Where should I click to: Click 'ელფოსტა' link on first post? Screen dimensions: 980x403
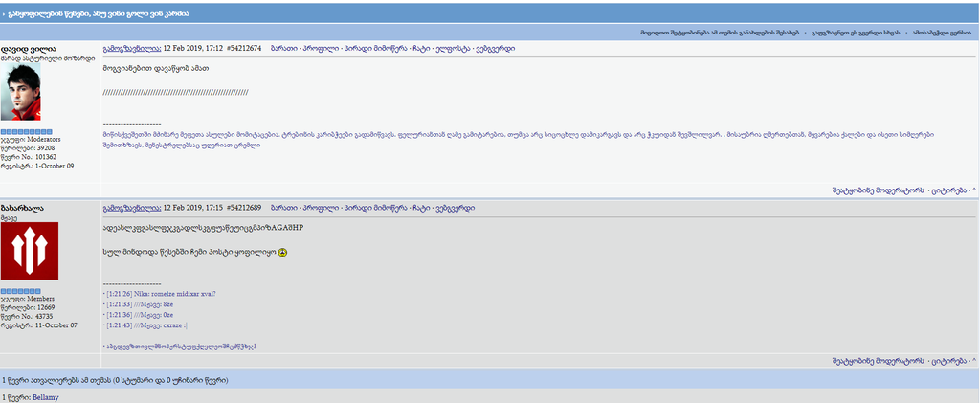pos(452,49)
